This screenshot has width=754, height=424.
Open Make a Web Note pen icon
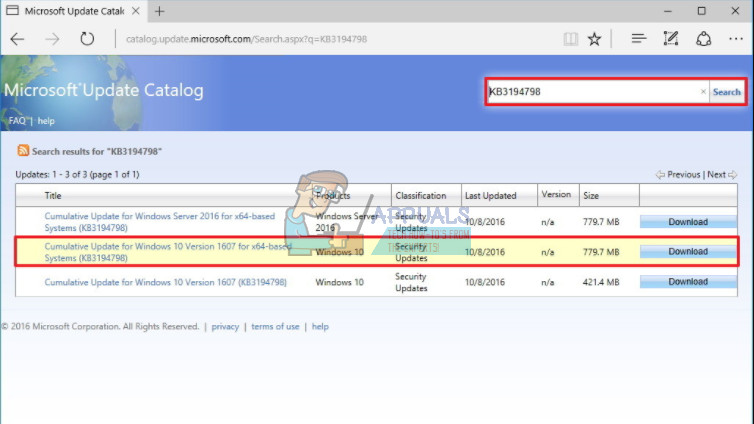pos(671,38)
